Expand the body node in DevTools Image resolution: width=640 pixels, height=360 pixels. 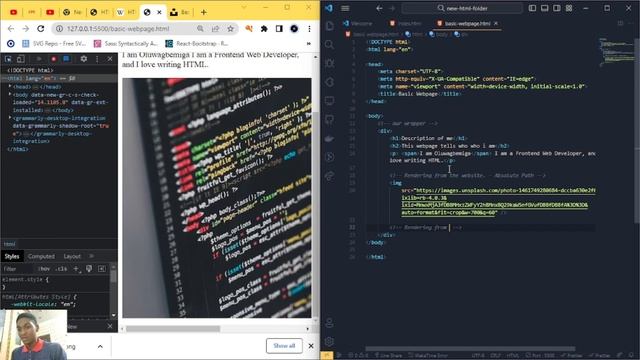(x=10, y=94)
